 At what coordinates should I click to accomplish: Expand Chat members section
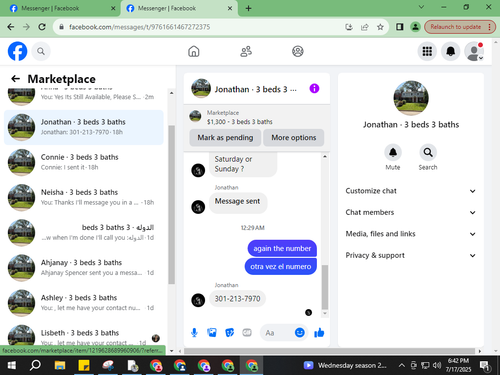click(411, 212)
